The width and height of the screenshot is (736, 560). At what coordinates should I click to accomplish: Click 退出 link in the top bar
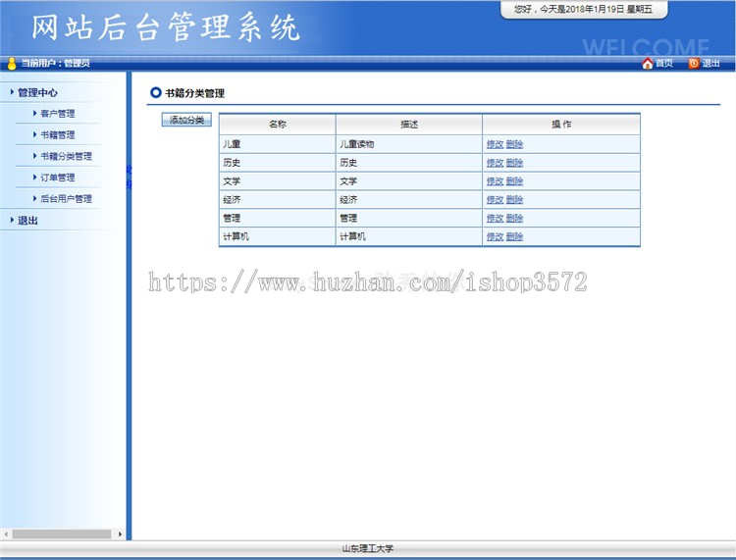pos(710,64)
